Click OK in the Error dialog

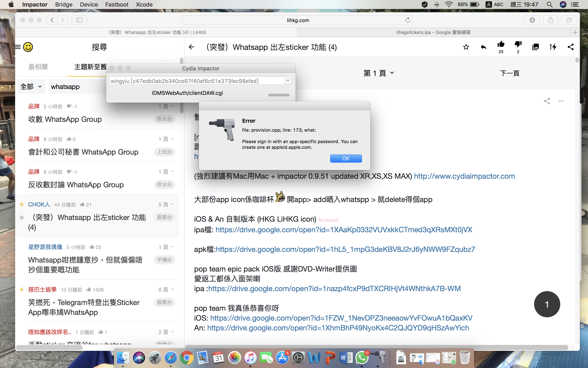tap(346, 158)
